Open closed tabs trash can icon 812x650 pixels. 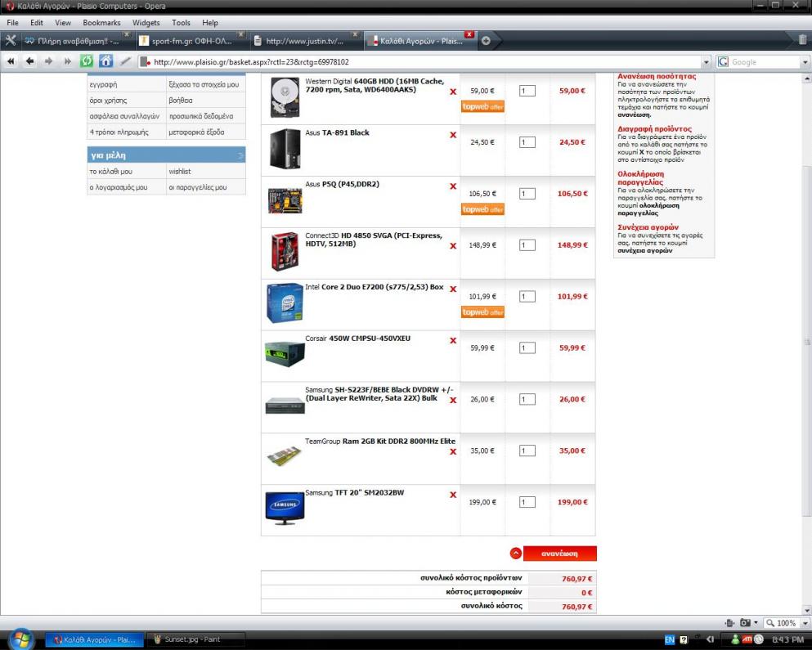(802, 40)
